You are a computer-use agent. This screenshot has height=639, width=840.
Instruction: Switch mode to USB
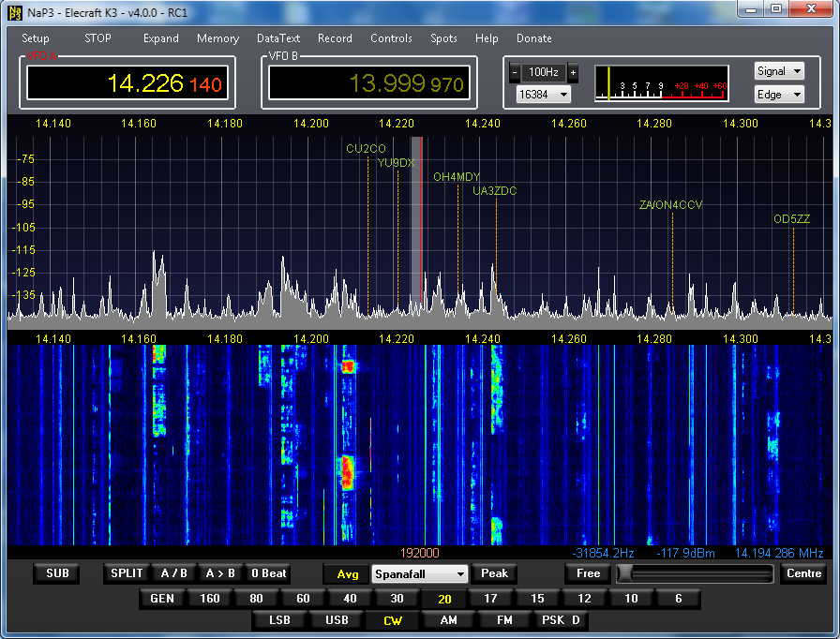pos(337,620)
